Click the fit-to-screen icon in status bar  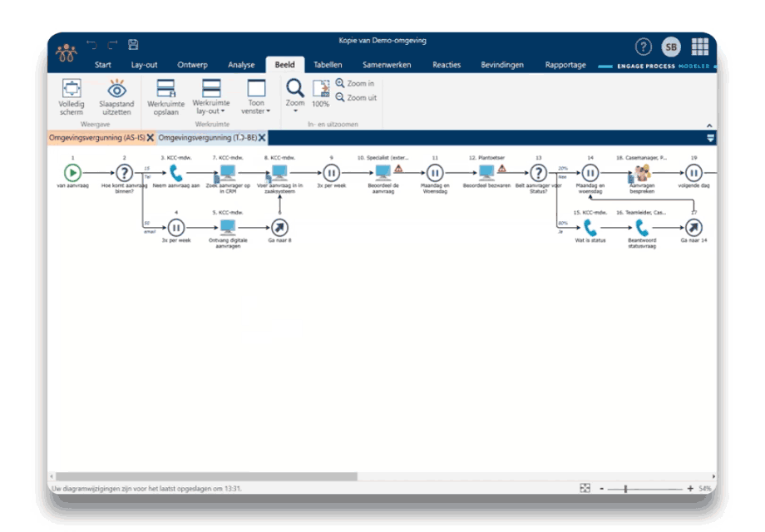coord(585,488)
